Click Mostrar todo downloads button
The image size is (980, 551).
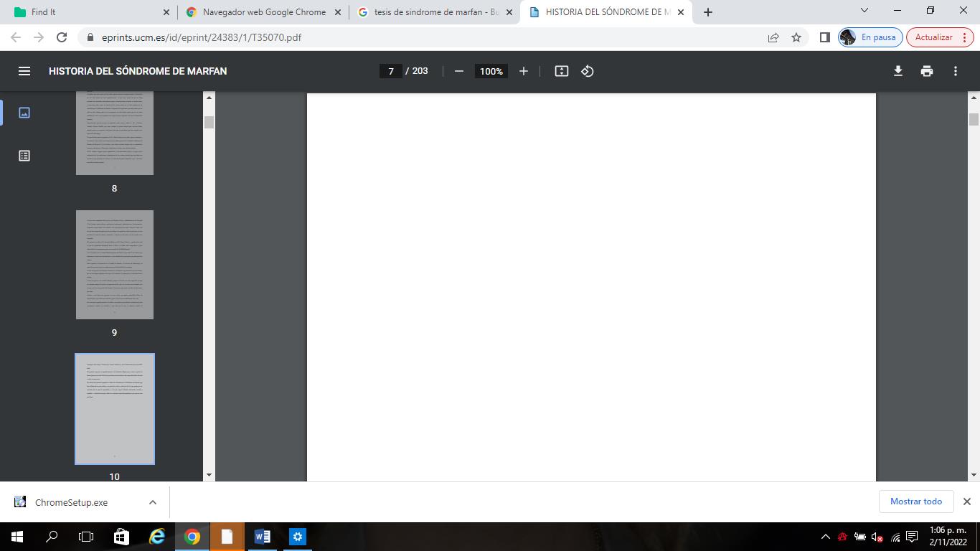(x=915, y=501)
